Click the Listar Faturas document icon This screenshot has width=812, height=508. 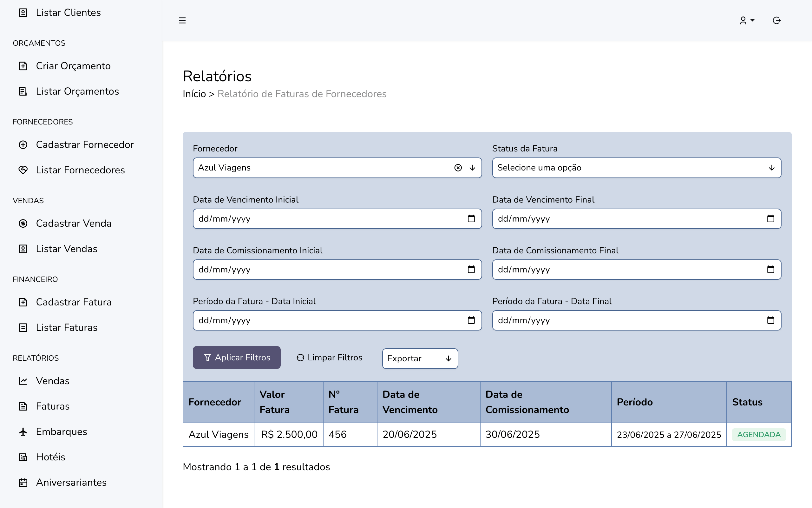(x=23, y=328)
